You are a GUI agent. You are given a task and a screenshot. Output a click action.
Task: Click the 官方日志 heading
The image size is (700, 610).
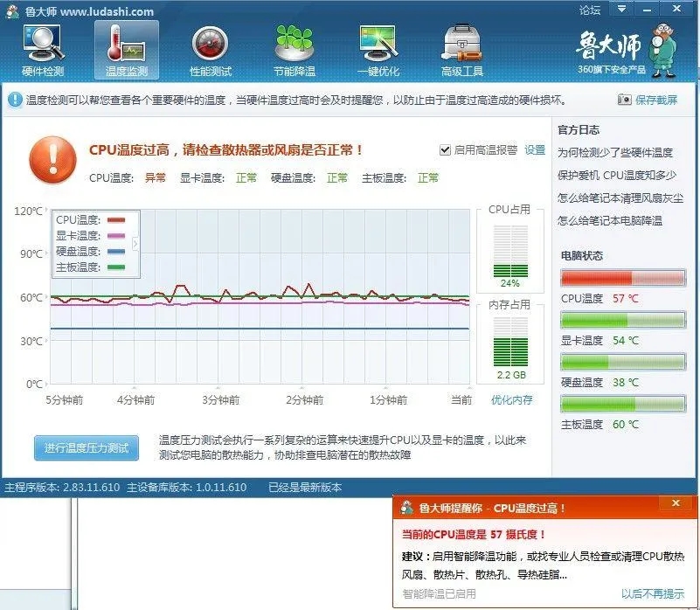[579, 130]
